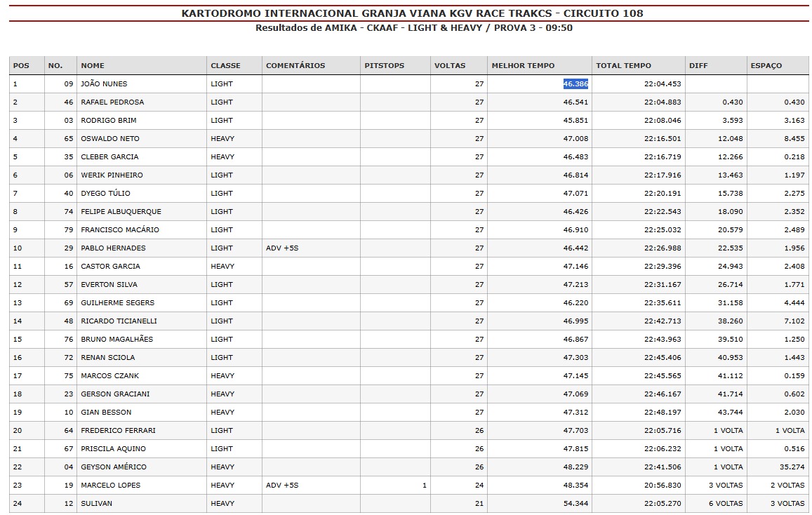Click diff value 12.266
812x515 pixels.
(x=731, y=157)
